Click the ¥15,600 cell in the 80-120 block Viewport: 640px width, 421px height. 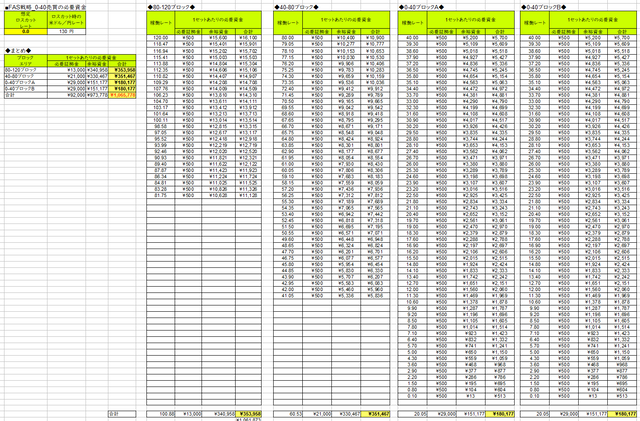(218, 38)
